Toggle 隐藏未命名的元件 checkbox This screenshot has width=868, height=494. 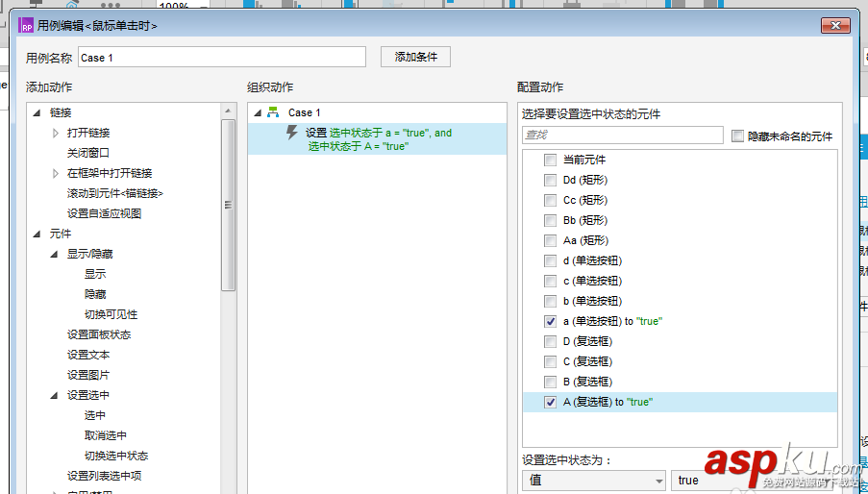pos(737,136)
